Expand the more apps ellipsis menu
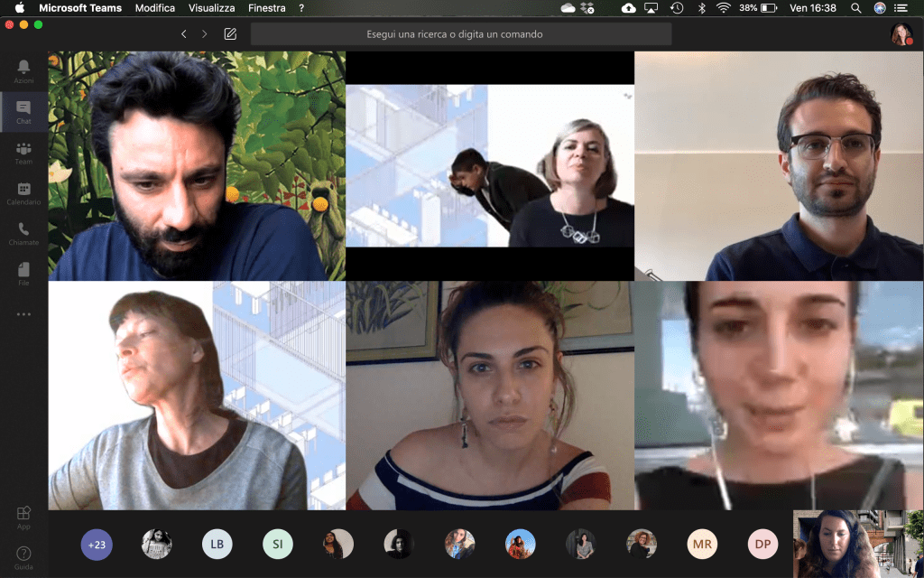The height and width of the screenshot is (578, 924). [23, 314]
